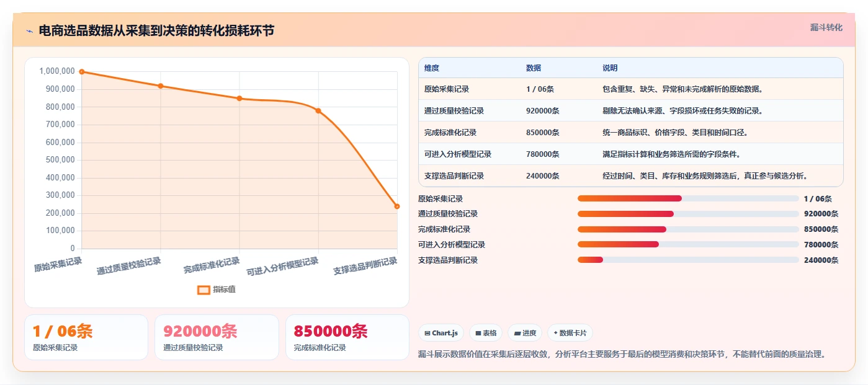Viewport: 868px width, 385px height.
Task: Click the 通过质量校验记录 x-axis label
Action: tap(129, 267)
